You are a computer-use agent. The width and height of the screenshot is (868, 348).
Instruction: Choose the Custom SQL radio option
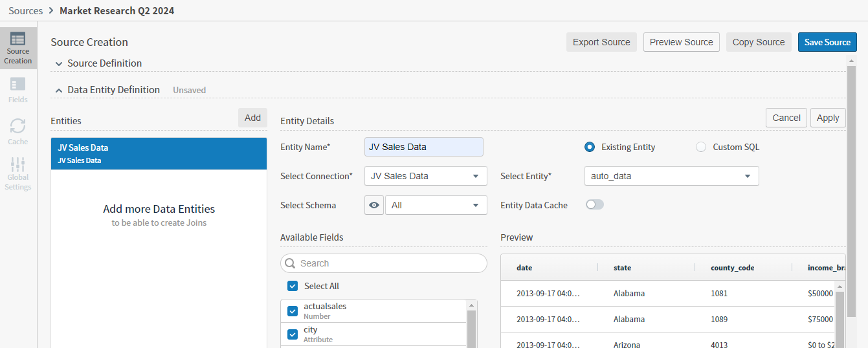click(701, 147)
